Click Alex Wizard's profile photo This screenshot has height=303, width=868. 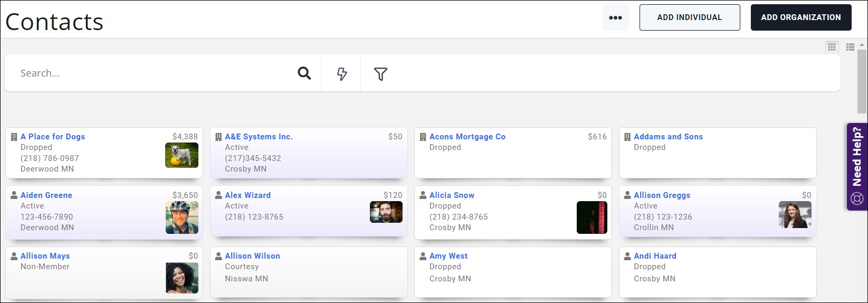386,212
